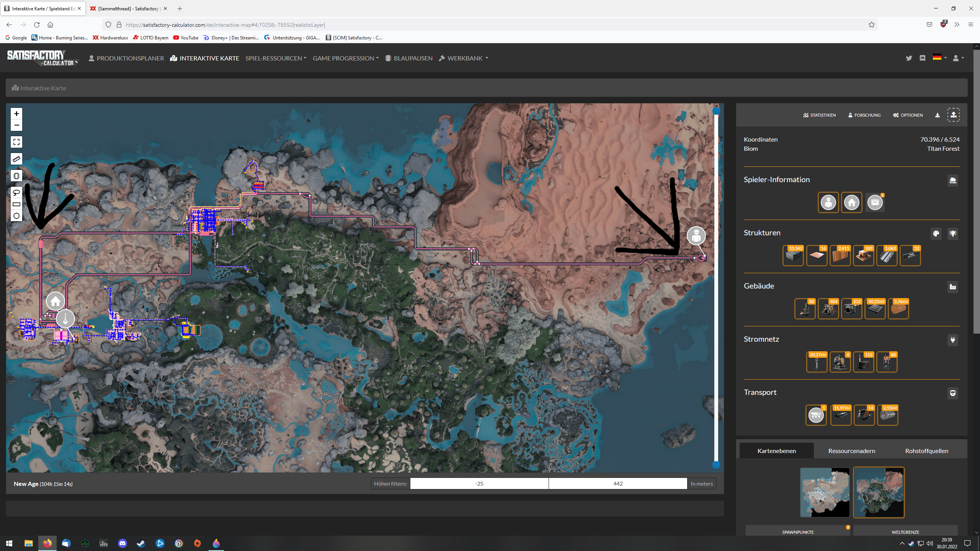Open the YouTube bookmark

pos(186,37)
